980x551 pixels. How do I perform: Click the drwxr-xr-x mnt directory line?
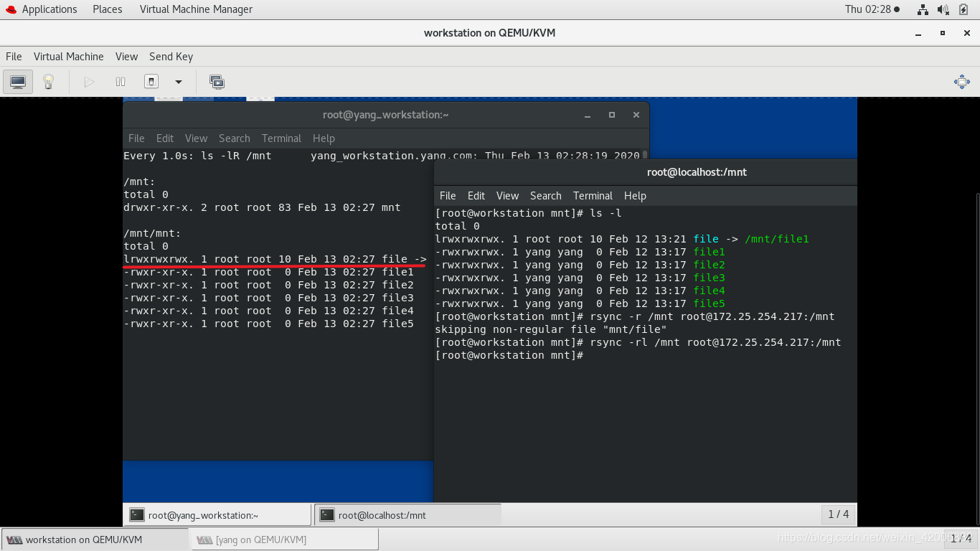(262, 207)
